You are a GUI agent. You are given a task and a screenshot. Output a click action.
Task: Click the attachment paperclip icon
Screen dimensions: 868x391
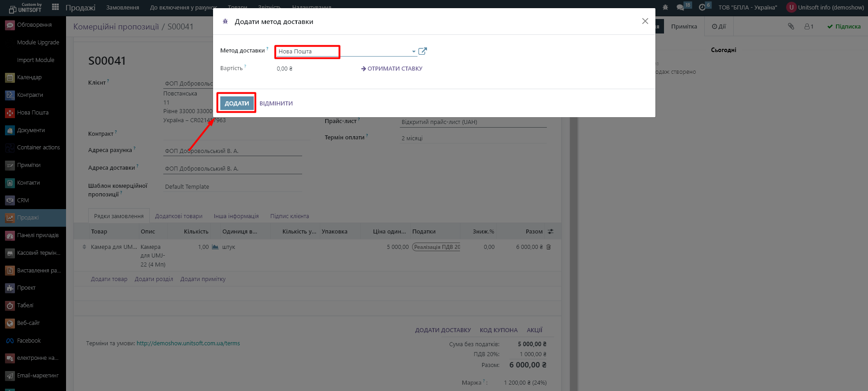[791, 26]
